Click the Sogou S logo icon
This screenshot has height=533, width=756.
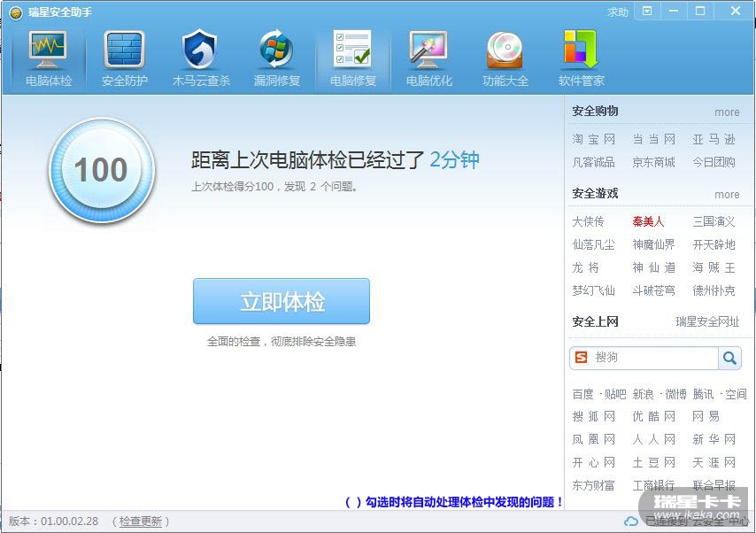pos(582,358)
